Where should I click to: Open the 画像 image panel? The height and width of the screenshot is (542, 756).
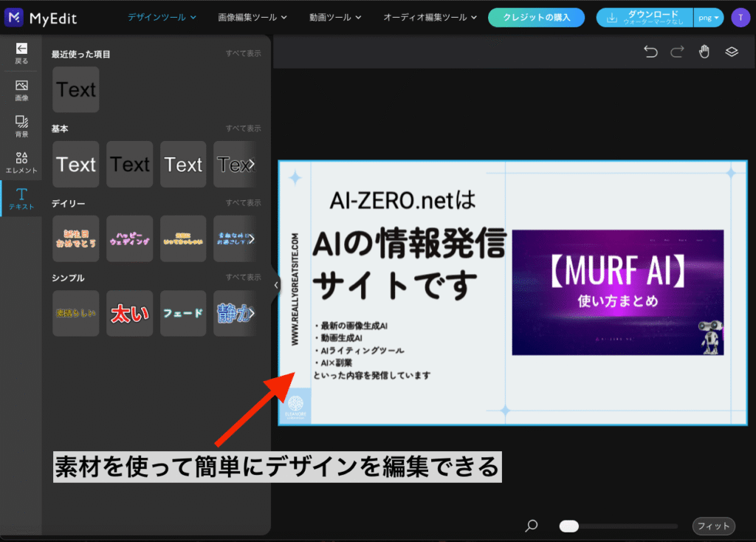pyautogui.click(x=21, y=90)
